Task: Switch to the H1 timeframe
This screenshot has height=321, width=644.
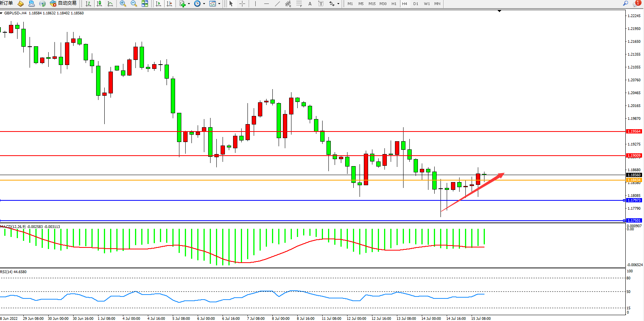Action: click(x=394, y=4)
